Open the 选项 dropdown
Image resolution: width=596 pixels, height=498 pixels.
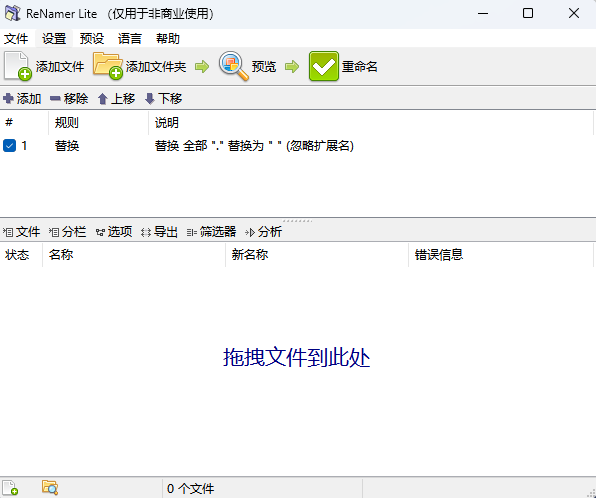point(114,232)
